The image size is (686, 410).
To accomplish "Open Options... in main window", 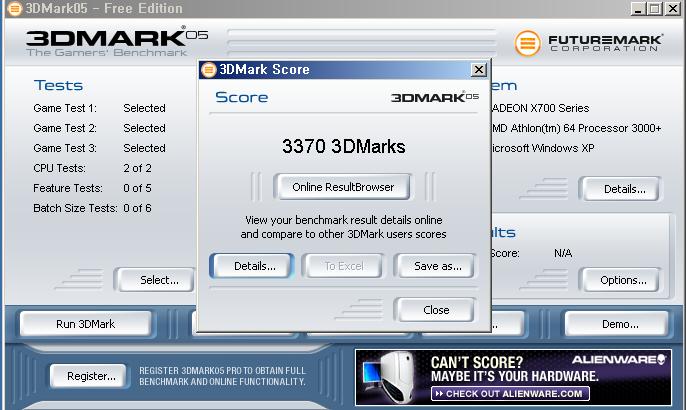I will [x=621, y=280].
